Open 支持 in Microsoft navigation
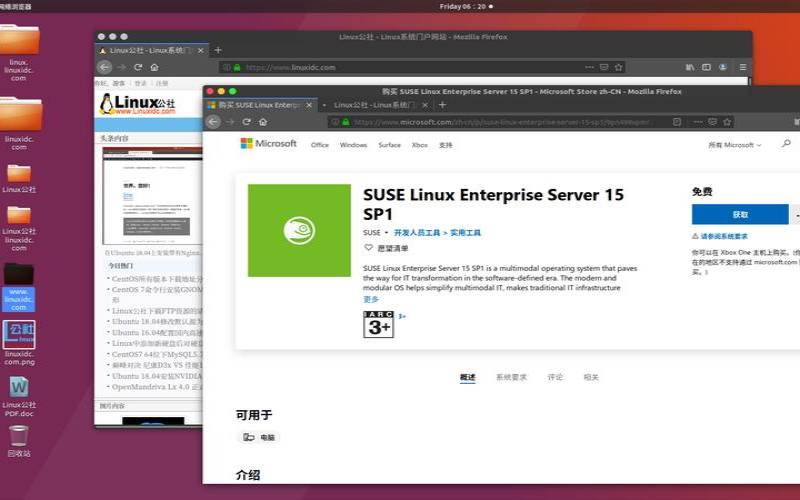 (x=445, y=145)
